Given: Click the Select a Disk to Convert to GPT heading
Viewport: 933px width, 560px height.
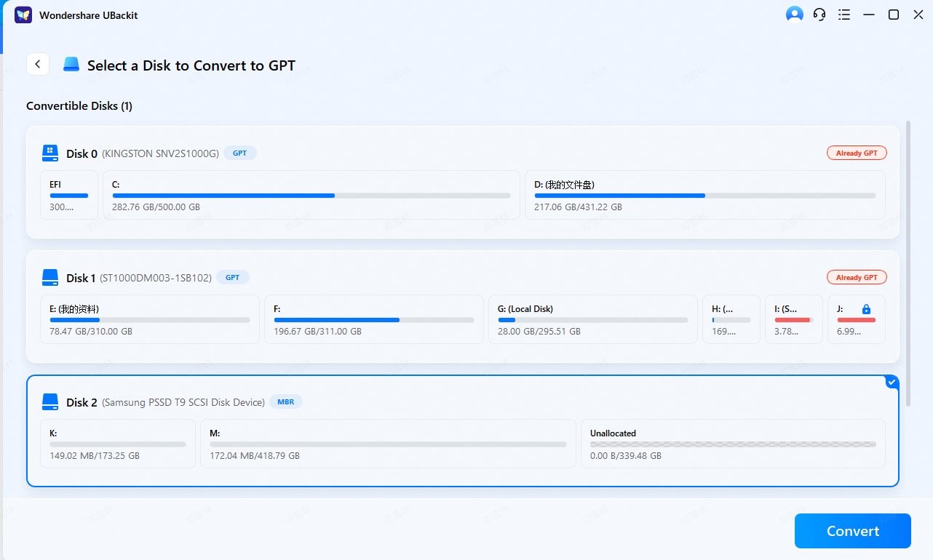Looking at the screenshot, I should (191, 65).
